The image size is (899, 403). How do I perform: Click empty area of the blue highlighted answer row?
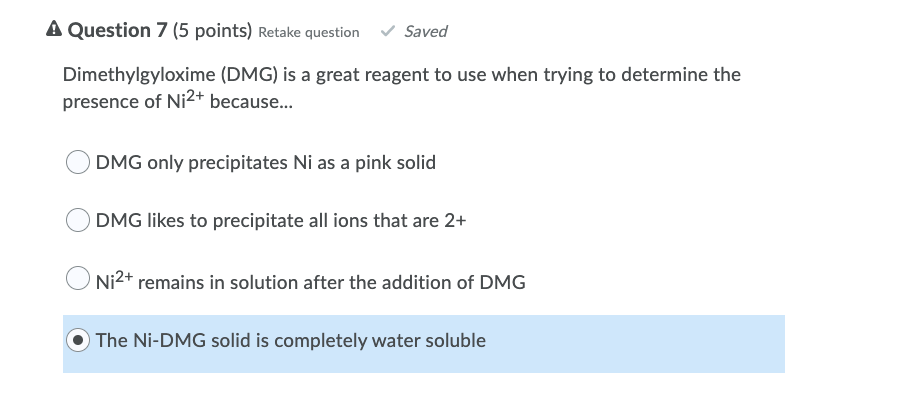(x=640, y=342)
